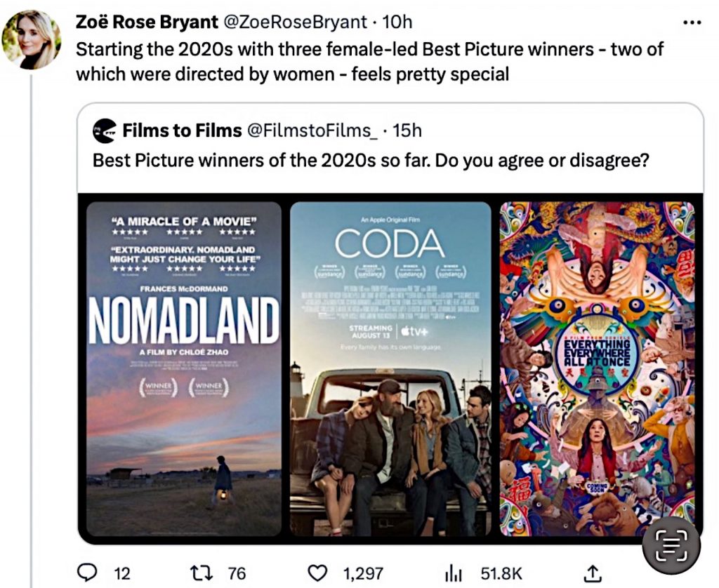Click the 1,297 likes count

tap(363, 573)
